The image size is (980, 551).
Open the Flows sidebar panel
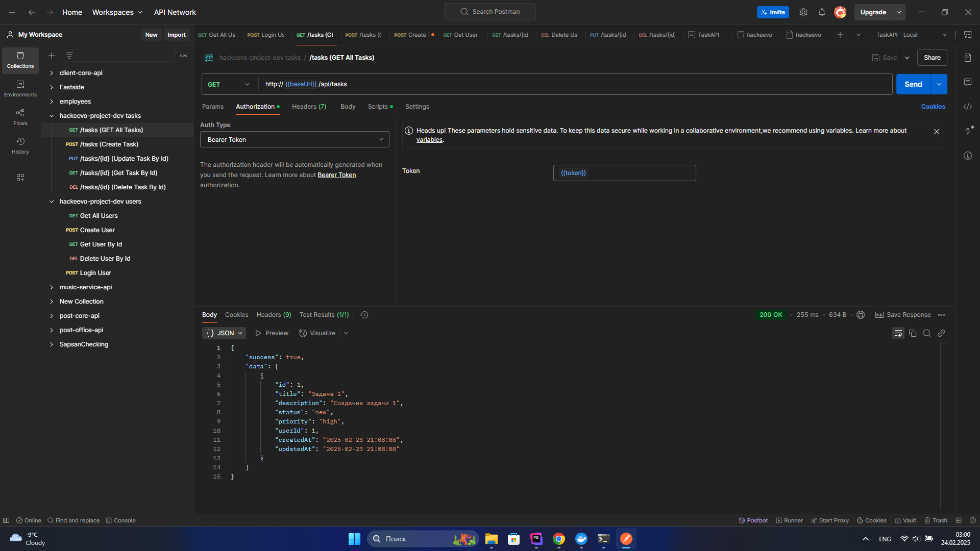20,117
